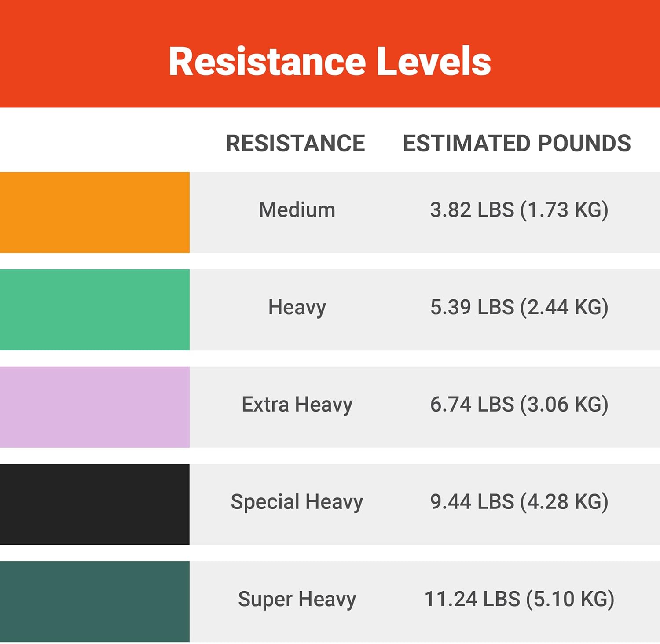Screen dimensions: 660x644
Task: Click the RESISTANCE column header
Action: (x=295, y=143)
